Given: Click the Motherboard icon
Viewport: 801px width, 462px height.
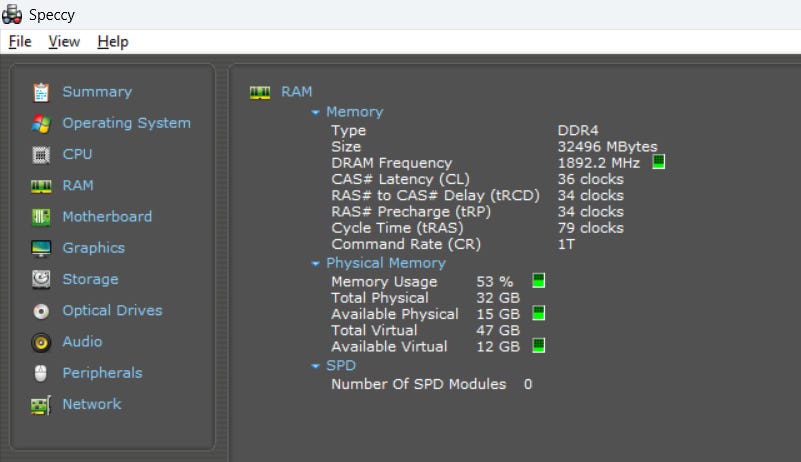Looking at the screenshot, I should tap(41, 217).
